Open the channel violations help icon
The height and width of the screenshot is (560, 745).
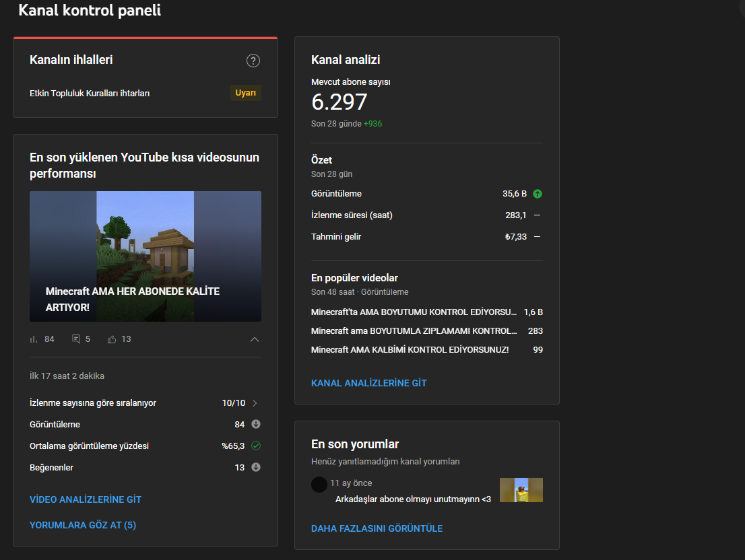(x=253, y=61)
